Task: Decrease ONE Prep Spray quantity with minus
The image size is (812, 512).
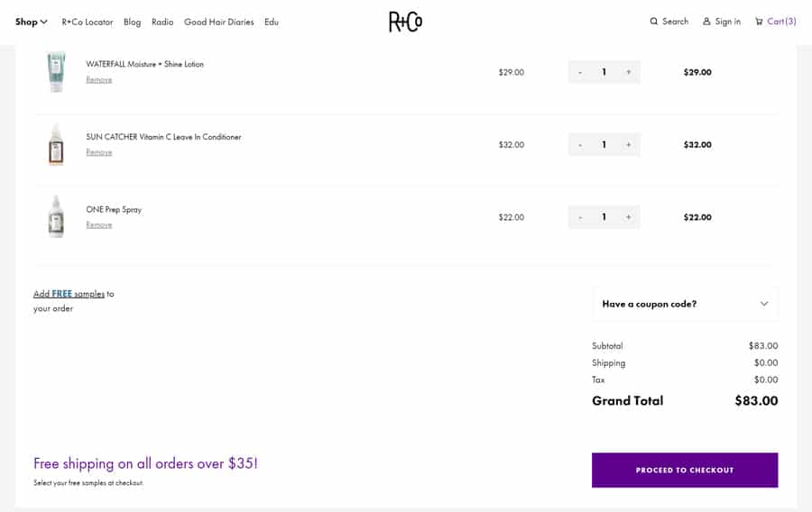Action: (x=579, y=217)
